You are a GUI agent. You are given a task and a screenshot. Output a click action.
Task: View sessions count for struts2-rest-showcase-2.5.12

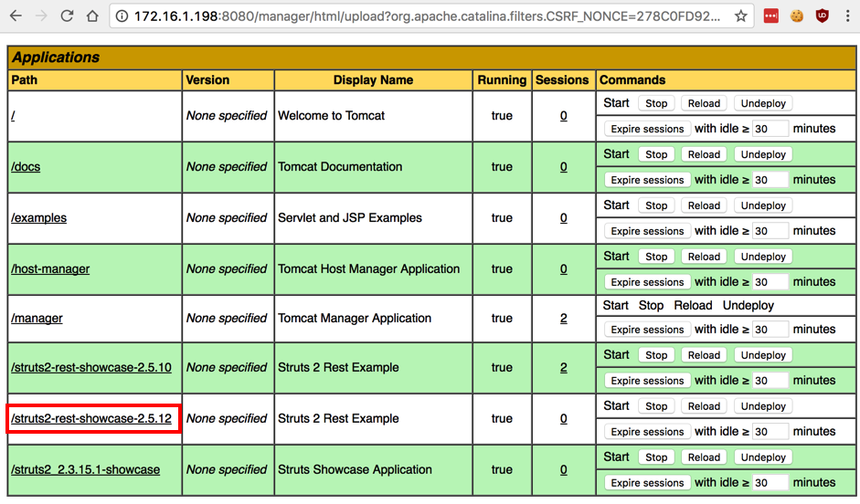point(563,418)
